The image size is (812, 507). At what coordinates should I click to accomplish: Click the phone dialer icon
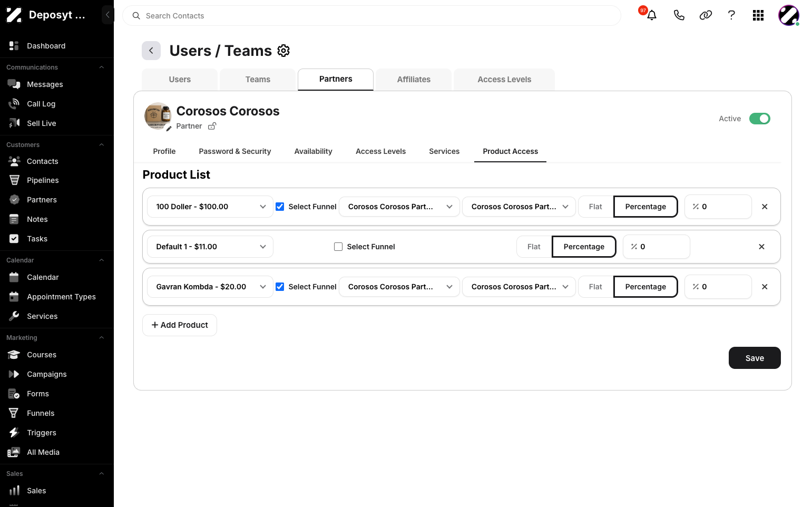[x=679, y=15]
